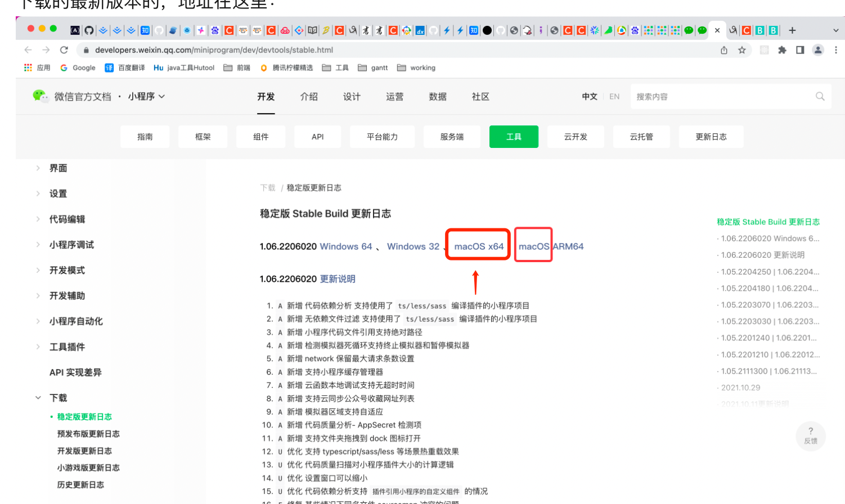Jump to 2021.10.29 in the page outline

tap(740, 388)
